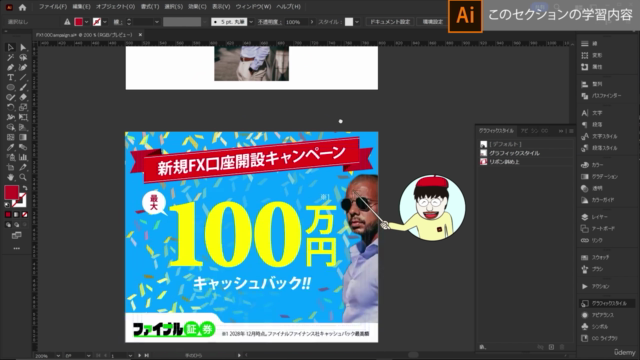Select the Direct Selection tool
The width and height of the screenshot is (640, 360).
[23, 48]
